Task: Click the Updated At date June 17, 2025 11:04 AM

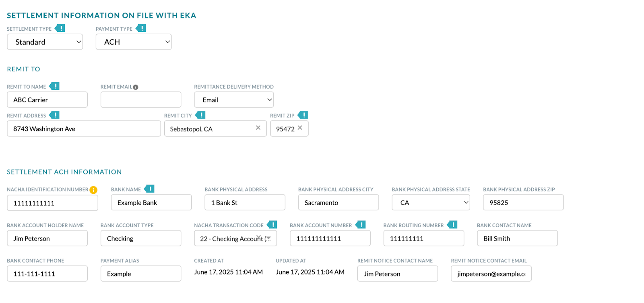Action: (x=310, y=272)
